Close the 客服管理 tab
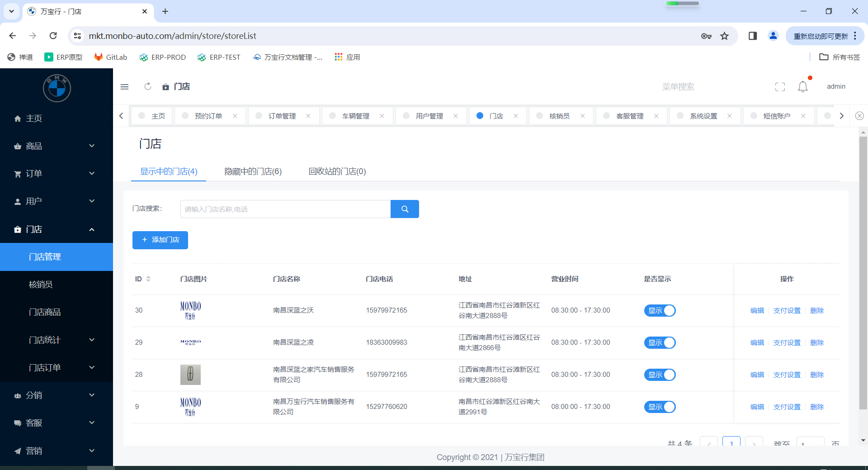This screenshot has width=868, height=470. 656,116
